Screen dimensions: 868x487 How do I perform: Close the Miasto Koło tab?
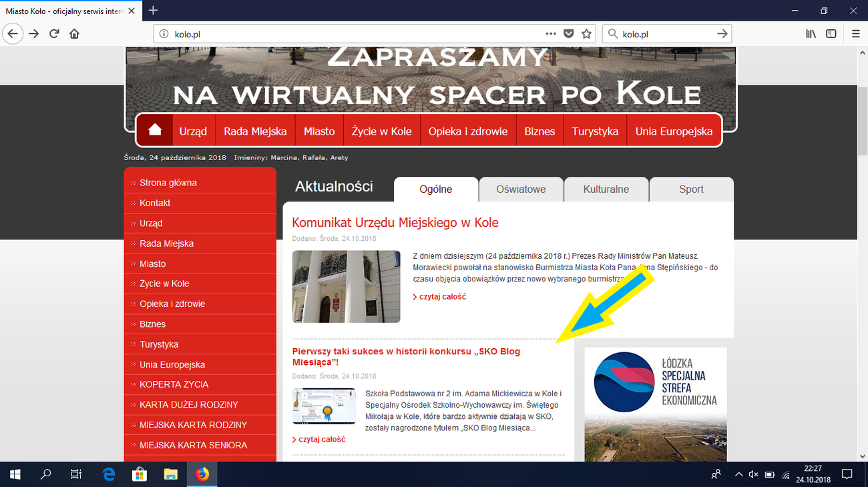[132, 11]
